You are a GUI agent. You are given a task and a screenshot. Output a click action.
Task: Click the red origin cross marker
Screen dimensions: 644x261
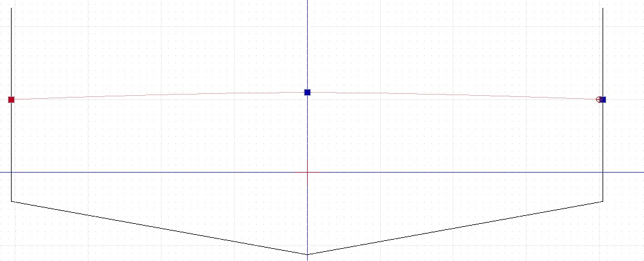307,172
